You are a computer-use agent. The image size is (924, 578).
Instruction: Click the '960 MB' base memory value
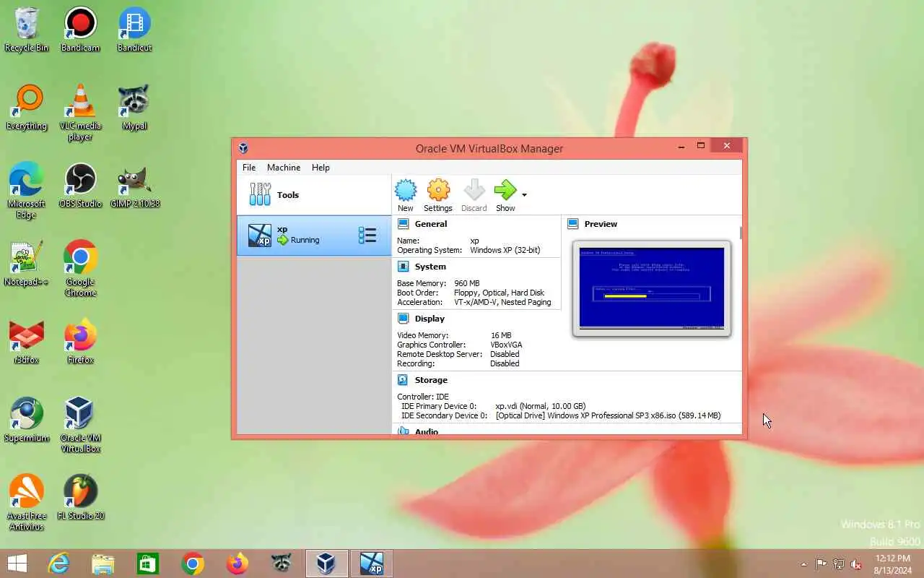pyautogui.click(x=466, y=283)
